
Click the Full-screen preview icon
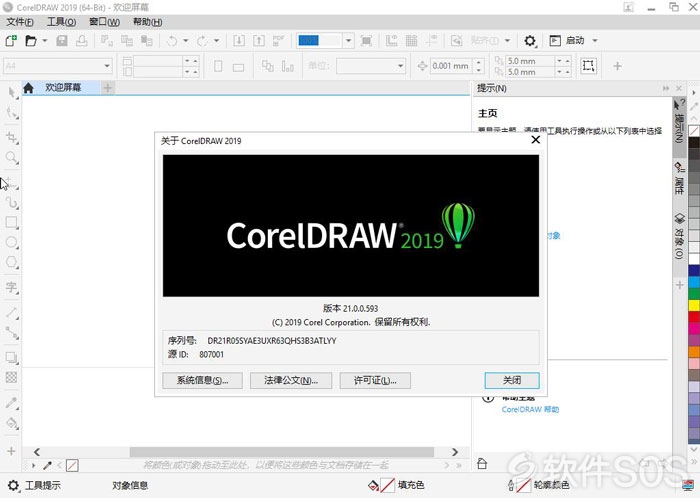(x=366, y=41)
